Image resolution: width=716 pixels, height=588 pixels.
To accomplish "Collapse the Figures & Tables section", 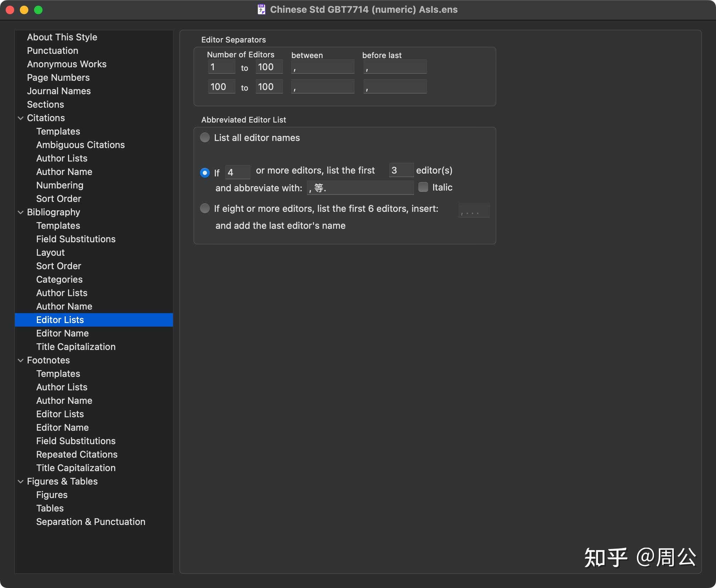I will [x=20, y=481].
